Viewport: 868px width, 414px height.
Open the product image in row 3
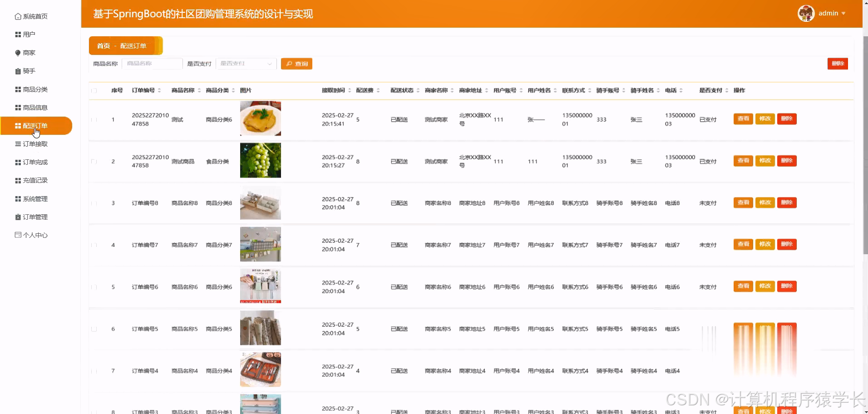point(261,202)
